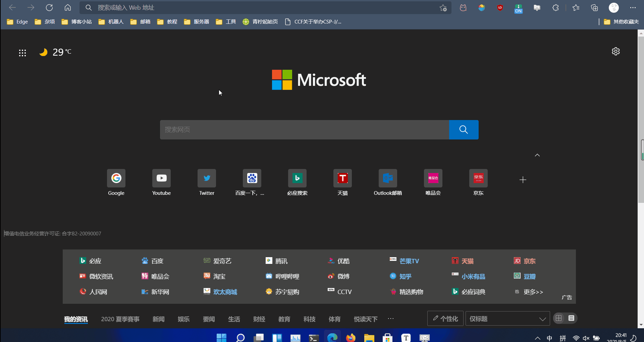Add a new quick link tile
The height and width of the screenshot is (342, 644).
click(x=523, y=180)
